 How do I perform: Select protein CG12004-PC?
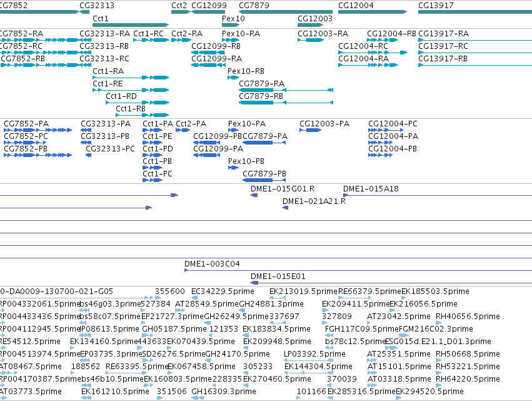tap(386, 130)
